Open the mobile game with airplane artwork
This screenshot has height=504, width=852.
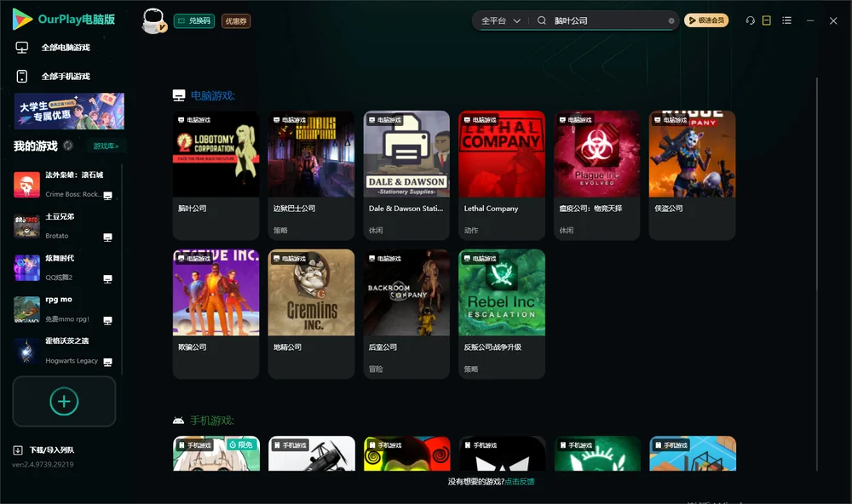(311, 454)
